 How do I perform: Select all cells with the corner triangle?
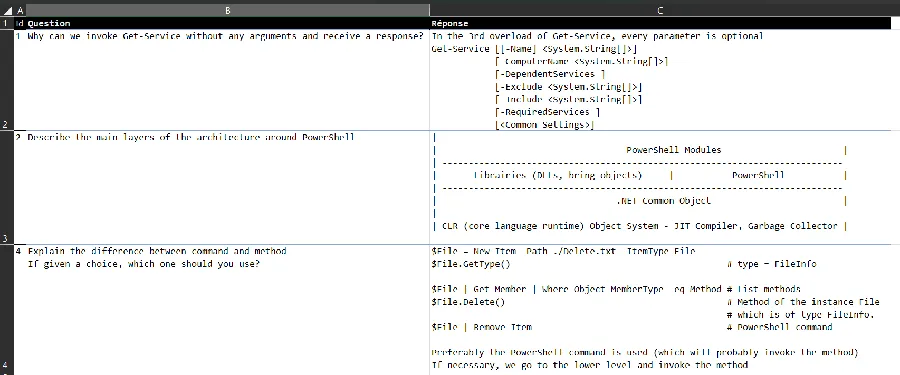[6, 10]
